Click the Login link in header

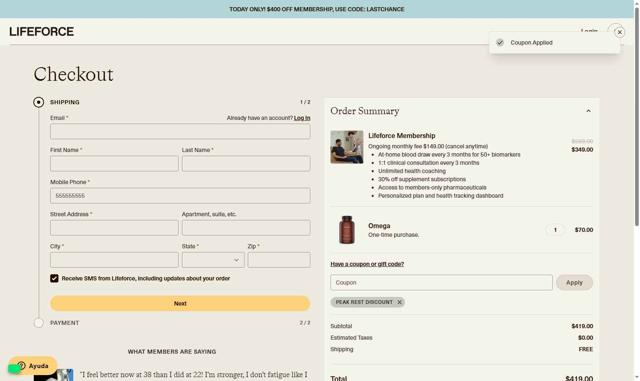tap(589, 31)
